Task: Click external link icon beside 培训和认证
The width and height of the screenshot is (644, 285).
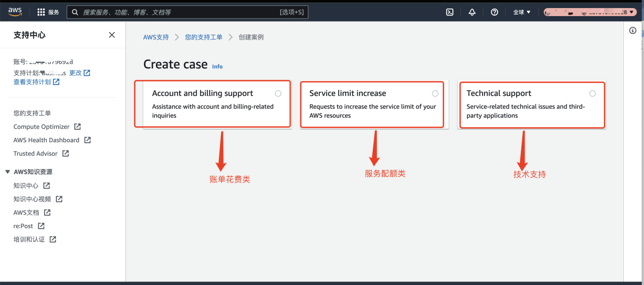Action: click(52, 239)
